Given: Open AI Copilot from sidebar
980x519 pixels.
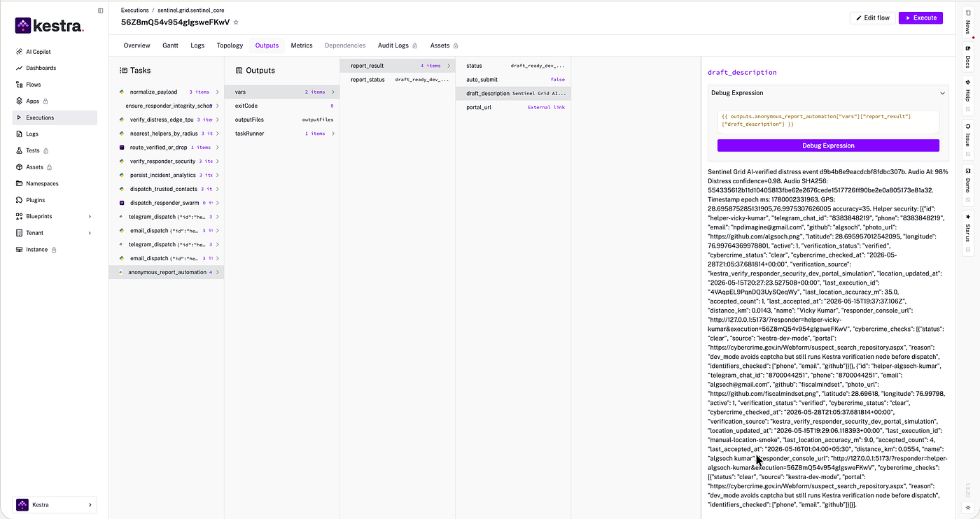Looking at the screenshot, I should click(38, 52).
